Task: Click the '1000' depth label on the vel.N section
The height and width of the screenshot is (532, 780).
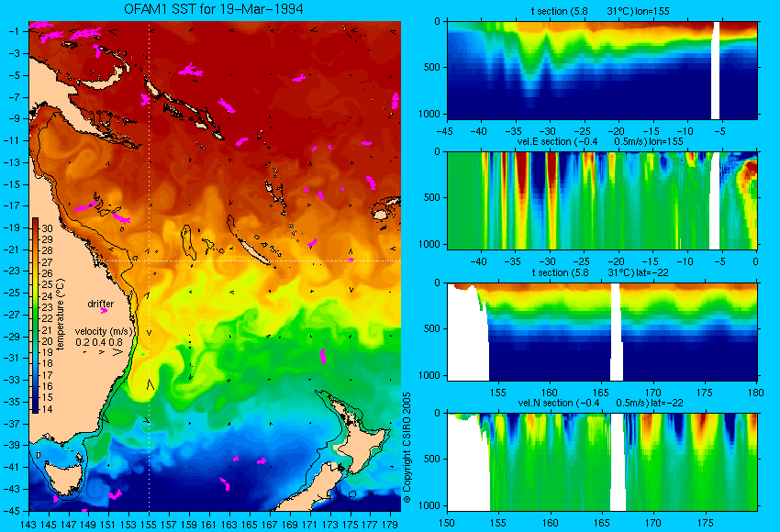Action: (429, 505)
